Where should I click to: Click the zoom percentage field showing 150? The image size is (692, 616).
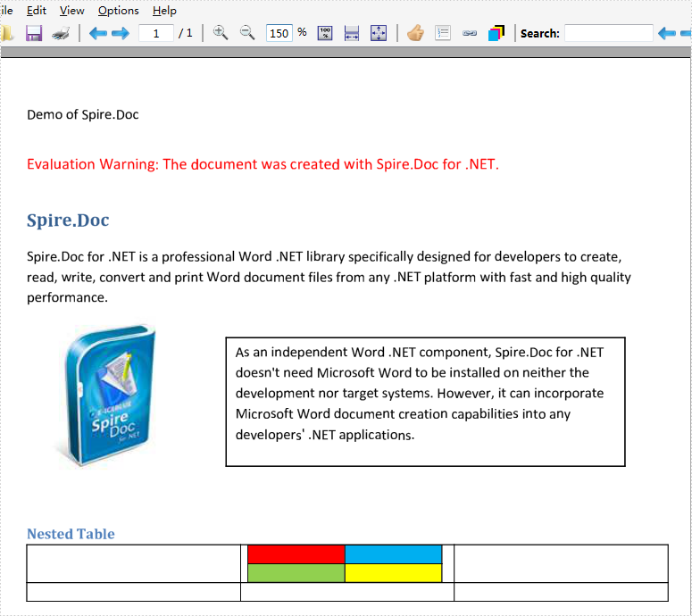(279, 33)
